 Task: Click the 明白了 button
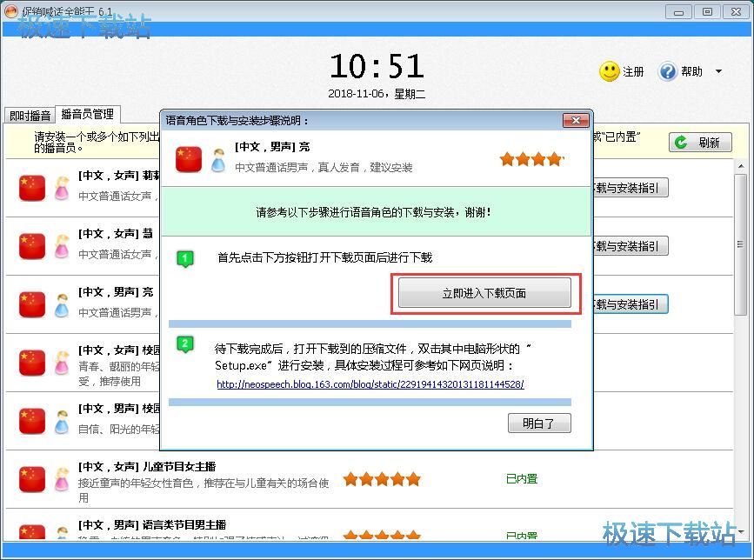[x=539, y=423]
